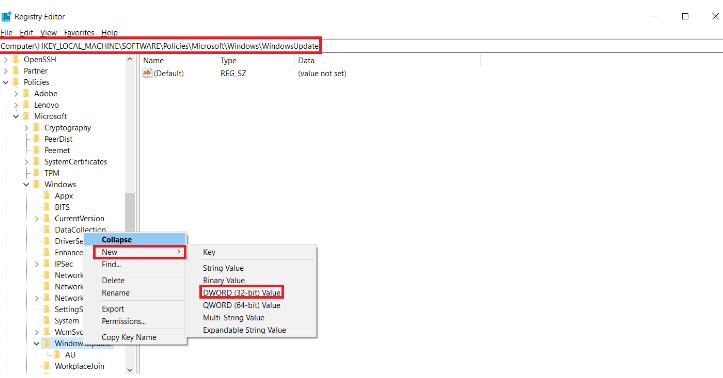Image resolution: width=723 pixels, height=378 pixels.
Task: Click the SystemCertificates folder icon
Action: click(37, 162)
